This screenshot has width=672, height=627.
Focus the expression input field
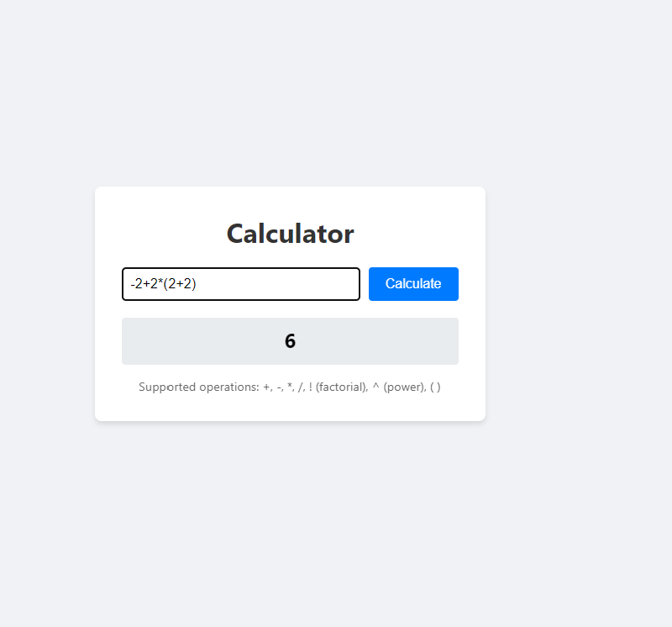coord(241,284)
